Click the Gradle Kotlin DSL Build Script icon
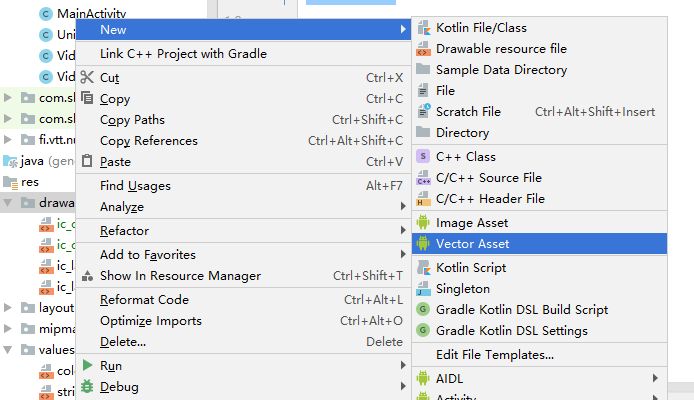 pos(423,309)
